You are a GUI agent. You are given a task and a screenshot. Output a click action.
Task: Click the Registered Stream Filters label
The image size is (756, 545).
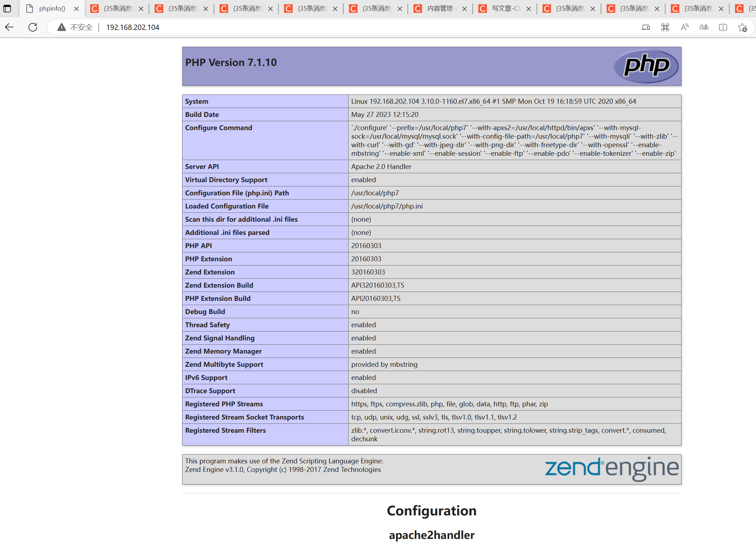coord(226,430)
